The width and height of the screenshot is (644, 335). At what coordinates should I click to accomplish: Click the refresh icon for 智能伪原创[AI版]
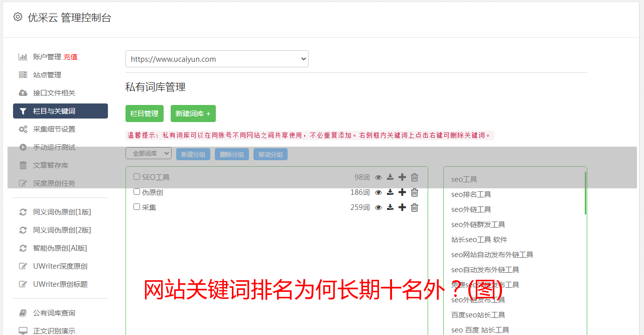(23, 248)
